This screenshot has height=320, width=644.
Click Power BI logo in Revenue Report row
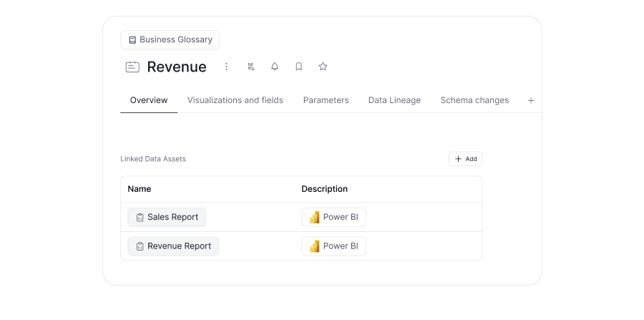pos(315,246)
